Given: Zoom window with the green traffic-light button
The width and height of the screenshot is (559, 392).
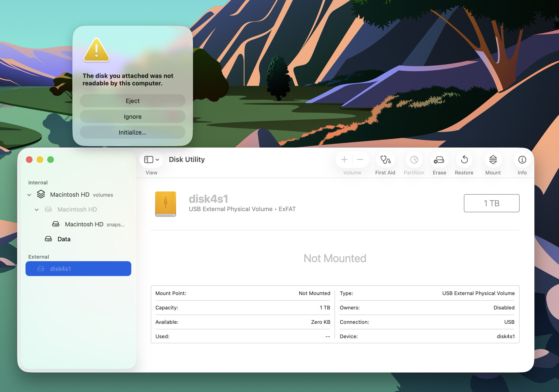Looking at the screenshot, I should point(50,160).
